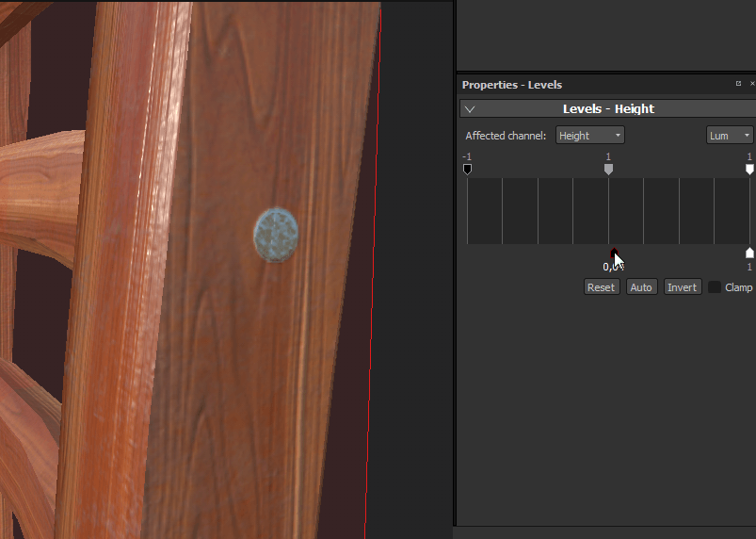Screen dimensions: 756x539
Task: Click the midtone value above gray handle
Action: coord(608,156)
